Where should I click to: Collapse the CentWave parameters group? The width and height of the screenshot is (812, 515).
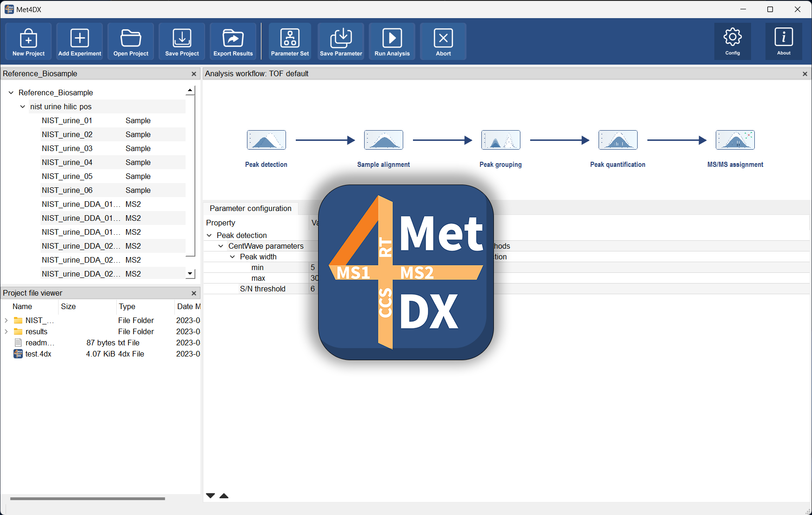coord(221,246)
